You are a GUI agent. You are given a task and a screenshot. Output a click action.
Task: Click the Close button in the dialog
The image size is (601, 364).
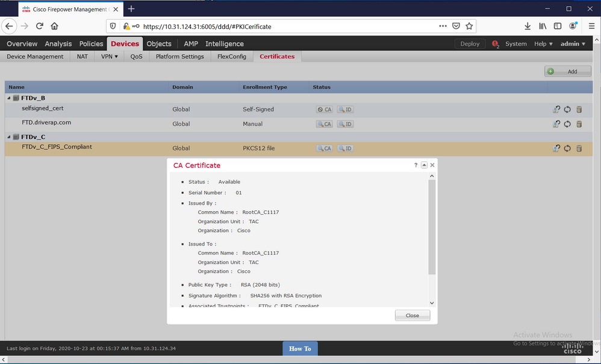tap(413, 315)
